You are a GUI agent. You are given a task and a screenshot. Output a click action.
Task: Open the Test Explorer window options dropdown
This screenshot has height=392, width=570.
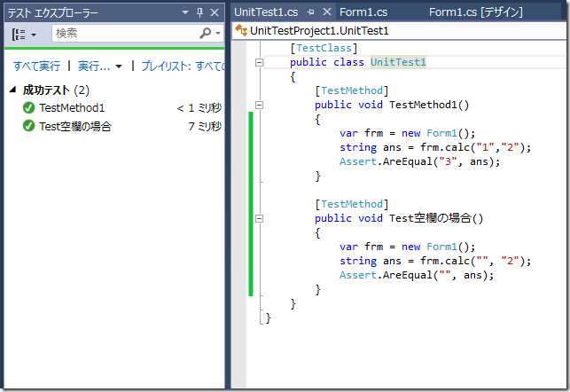[184, 12]
